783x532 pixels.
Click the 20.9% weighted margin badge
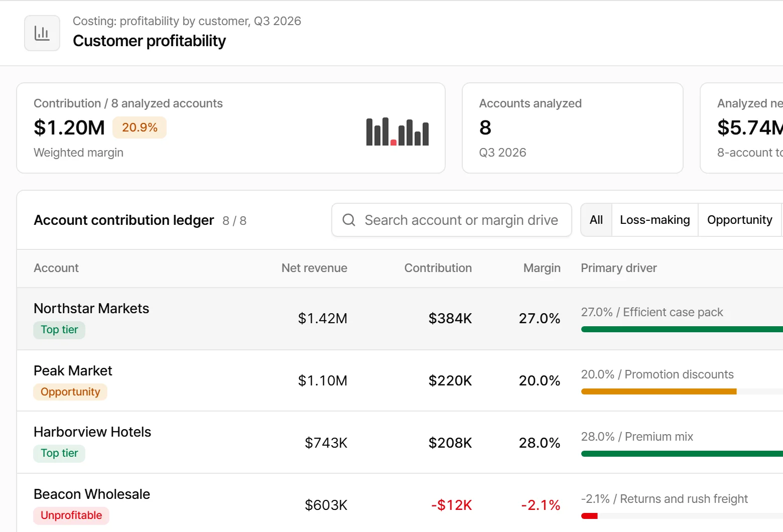[x=140, y=127]
